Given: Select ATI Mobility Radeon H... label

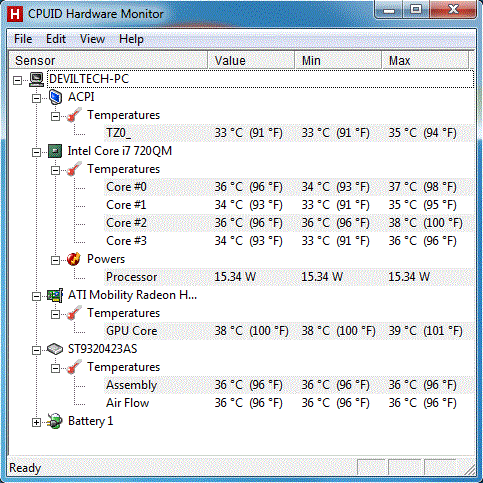Looking at the screenshot, I should tap(132, 295).
